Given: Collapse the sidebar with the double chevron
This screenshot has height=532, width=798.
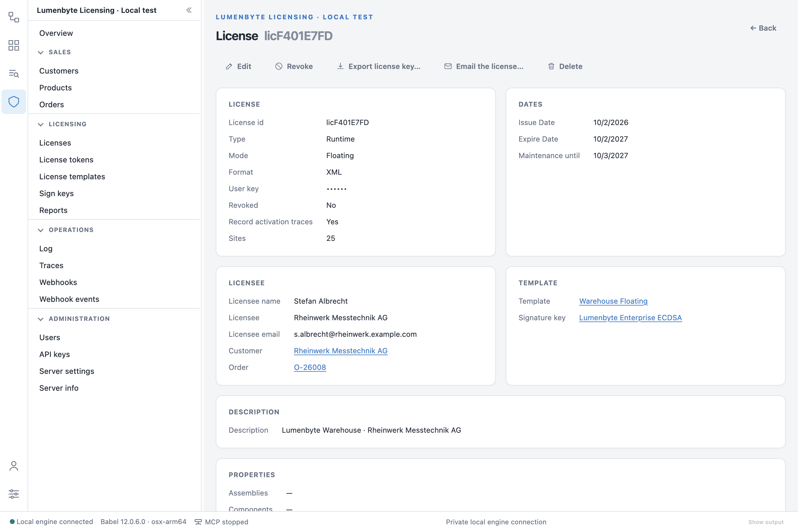Looking at the screenshot, I should click(x=189, y=10).
